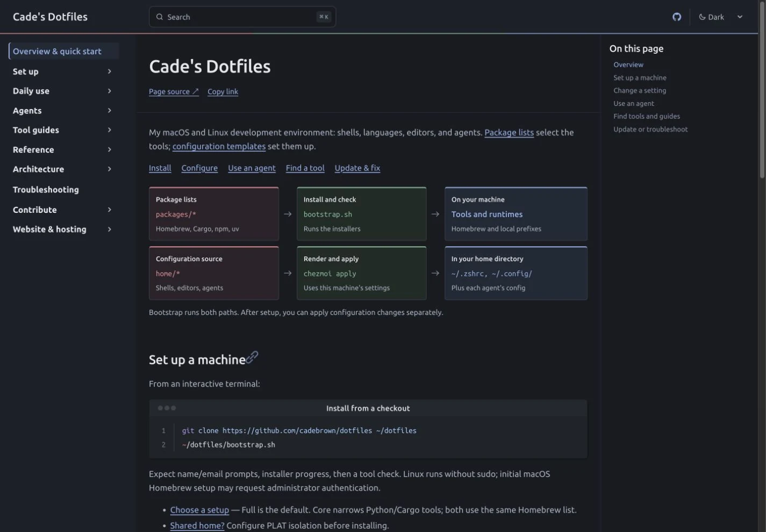Jump to Find tools and guides in On this page
The width and height of the screenshot is (766, 532).
647,116
